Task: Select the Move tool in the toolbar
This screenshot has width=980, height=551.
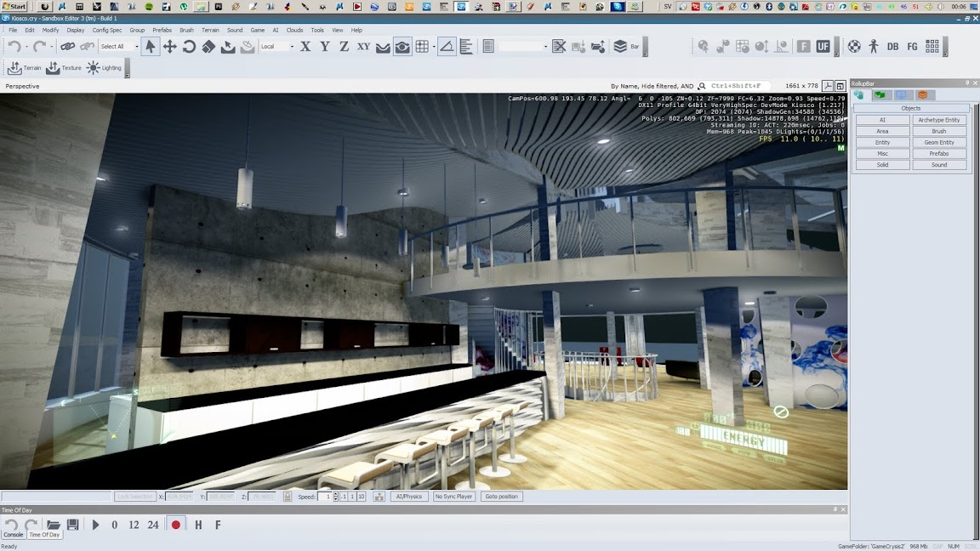Action: tap(169, 47)
